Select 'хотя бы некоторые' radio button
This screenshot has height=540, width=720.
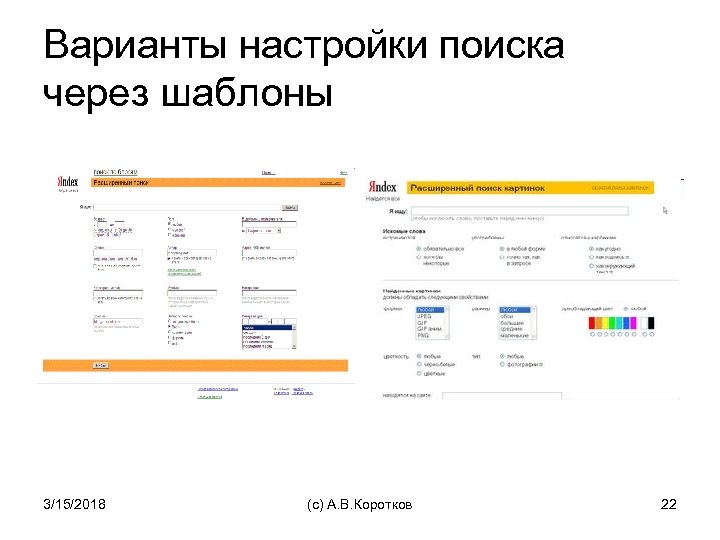[419, 257]
